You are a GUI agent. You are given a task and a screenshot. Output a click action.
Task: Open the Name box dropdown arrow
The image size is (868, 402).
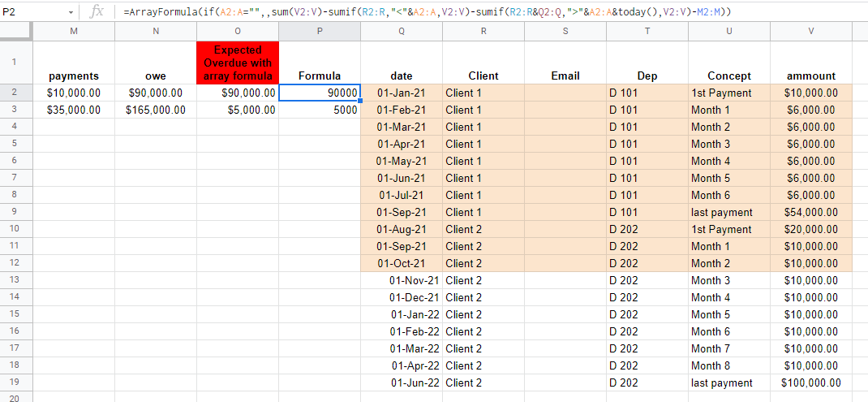point(71,11)
